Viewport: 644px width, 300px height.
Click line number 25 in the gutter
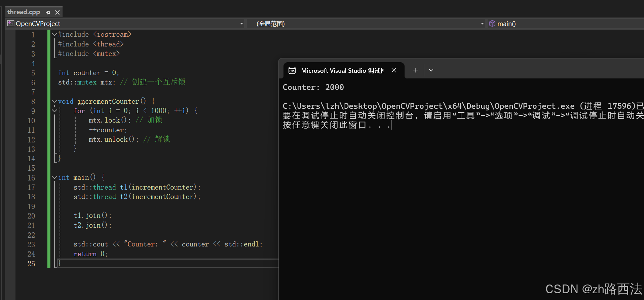point(31,264)
